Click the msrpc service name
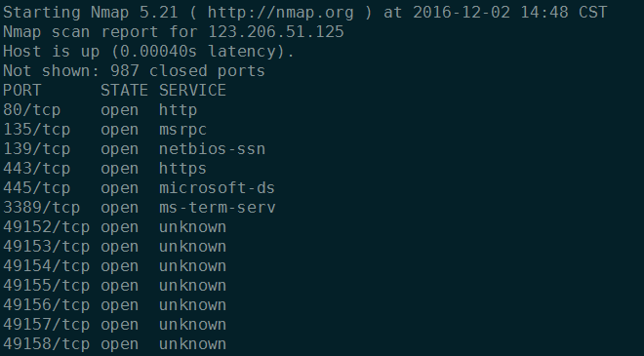Image resolution: width=644 pixels, height=356 pixels. 182,130
